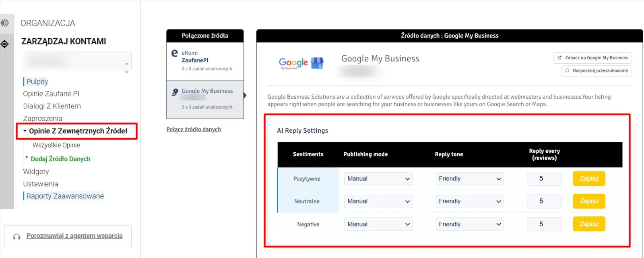644x258 pixels.
Task: Click Reply every field for Negative row
Action: coord(544,224)
